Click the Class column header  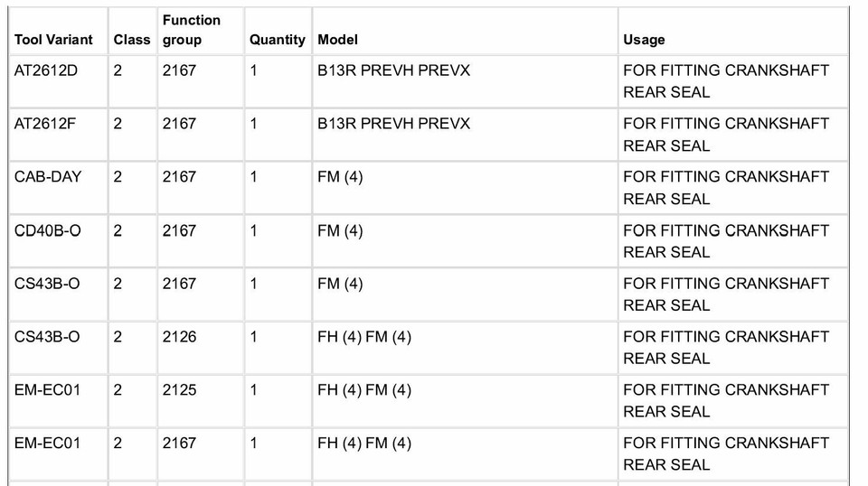coord(132,40)
